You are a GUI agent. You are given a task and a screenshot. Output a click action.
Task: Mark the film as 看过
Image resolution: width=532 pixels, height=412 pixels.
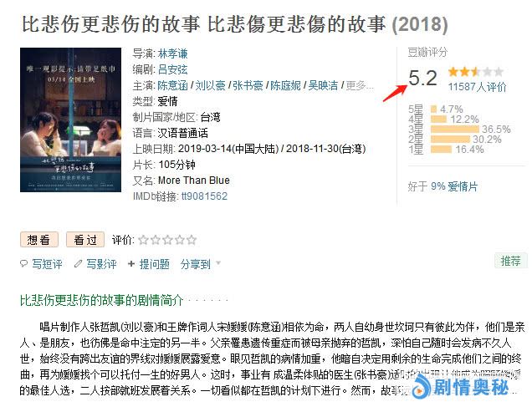[x=85, y=240]
